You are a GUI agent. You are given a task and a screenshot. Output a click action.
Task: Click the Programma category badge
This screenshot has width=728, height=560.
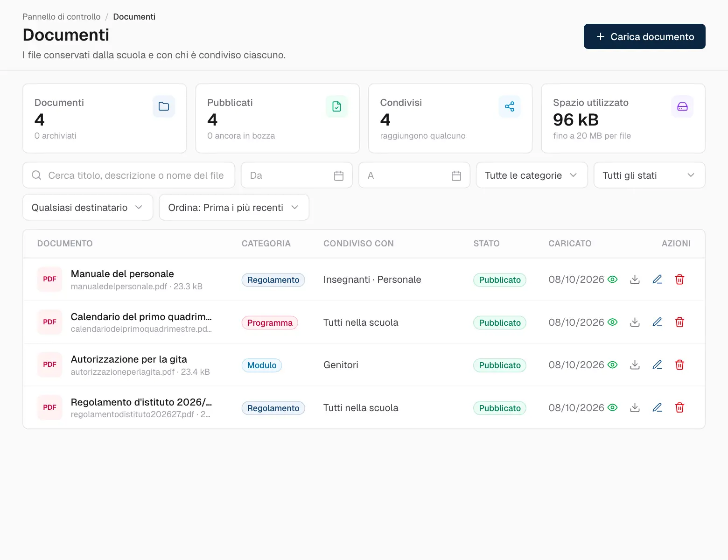[270, 322]
